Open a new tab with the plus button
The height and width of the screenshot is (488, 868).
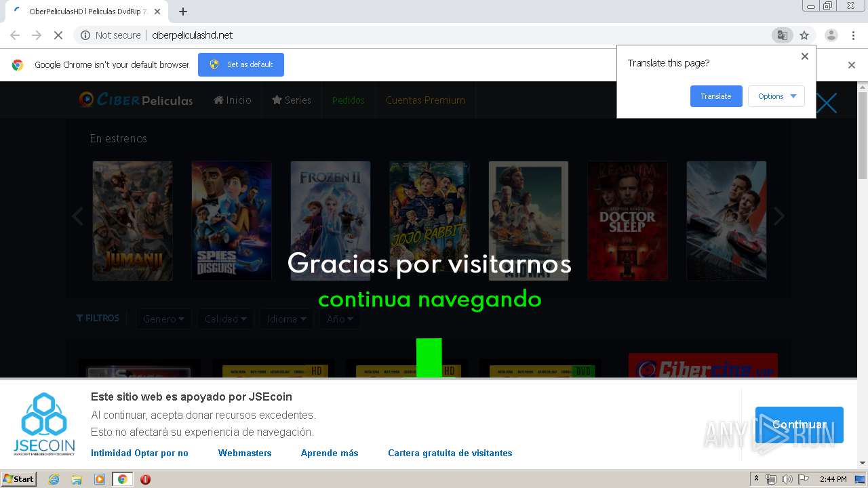[x=183, y=12]
